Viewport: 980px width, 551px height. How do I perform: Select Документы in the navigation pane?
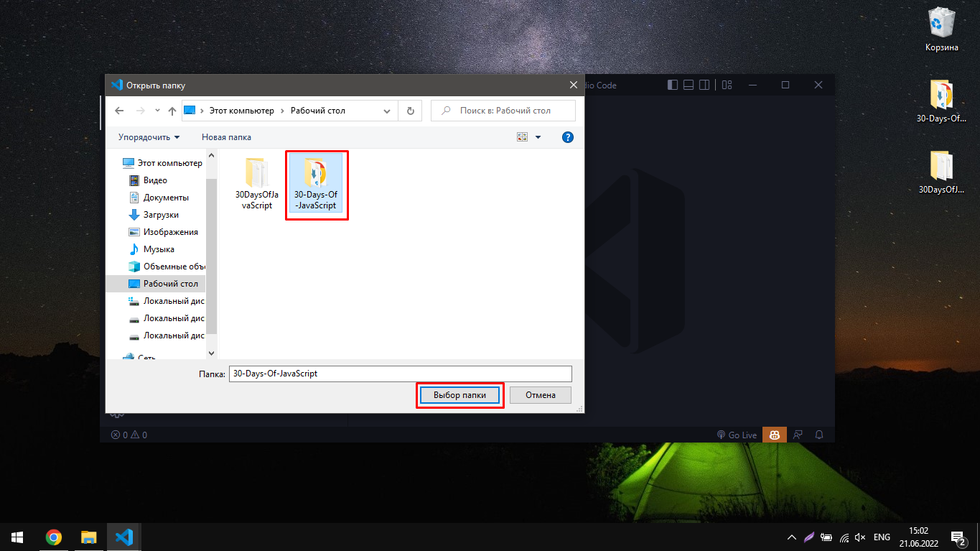pyautogui.click(x=166, y=198)
